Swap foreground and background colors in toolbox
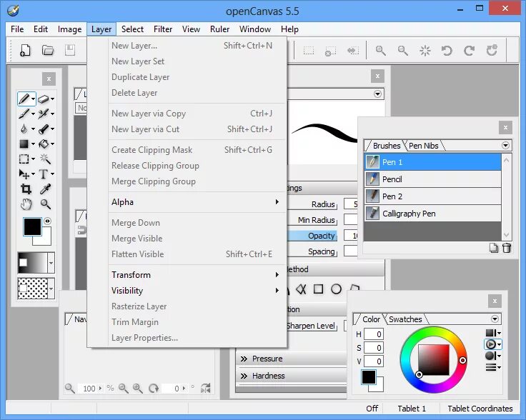The height and width of the screenshot is (420, 526). coord(47,221)
